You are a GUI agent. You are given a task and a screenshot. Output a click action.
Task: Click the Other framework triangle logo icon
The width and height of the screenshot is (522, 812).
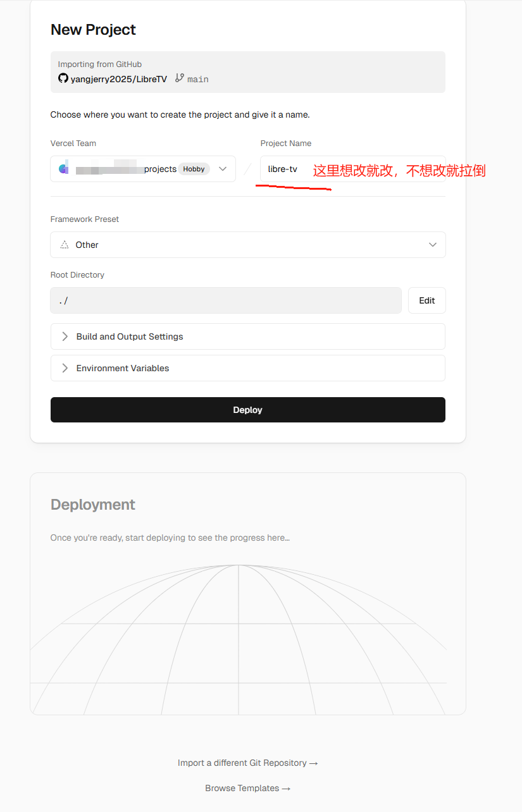pyautogui.click(x=64, y=244)
